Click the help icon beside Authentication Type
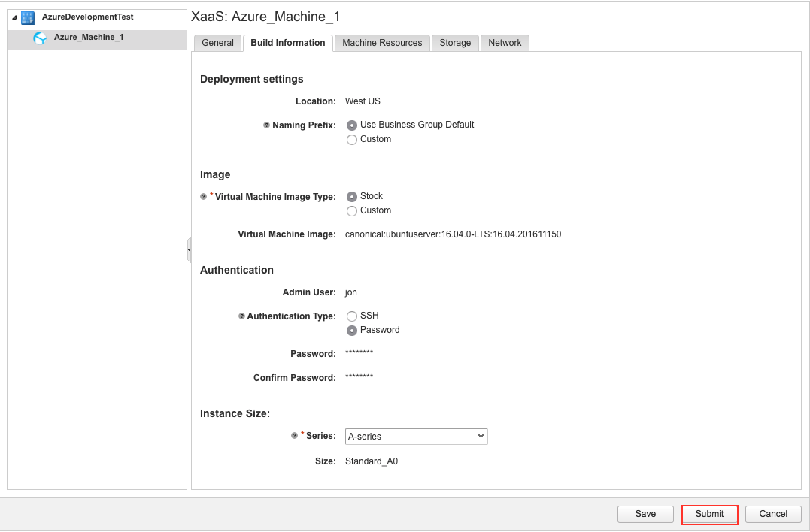The image size is (810, 532). point(241,316)
